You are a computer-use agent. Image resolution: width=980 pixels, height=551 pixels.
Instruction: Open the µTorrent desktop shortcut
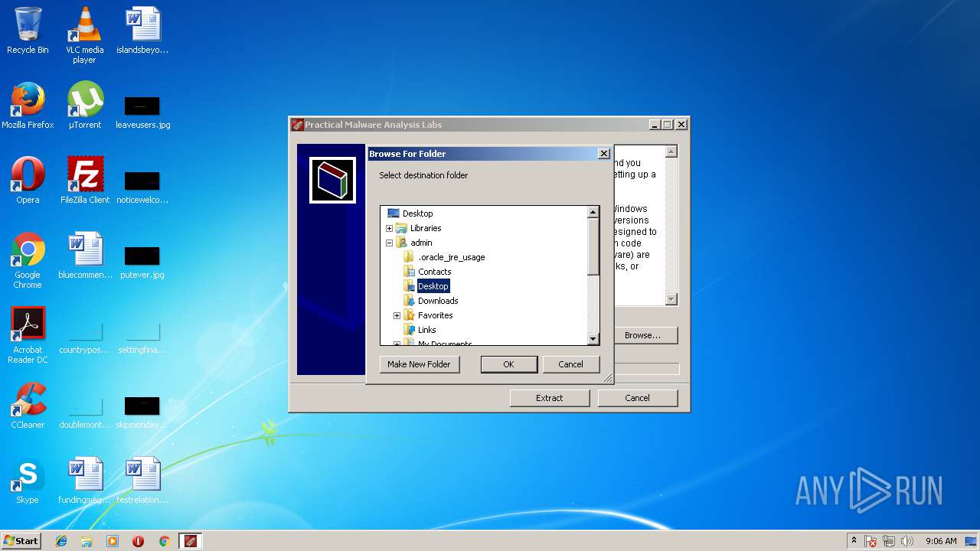click(x=84, y=106)
